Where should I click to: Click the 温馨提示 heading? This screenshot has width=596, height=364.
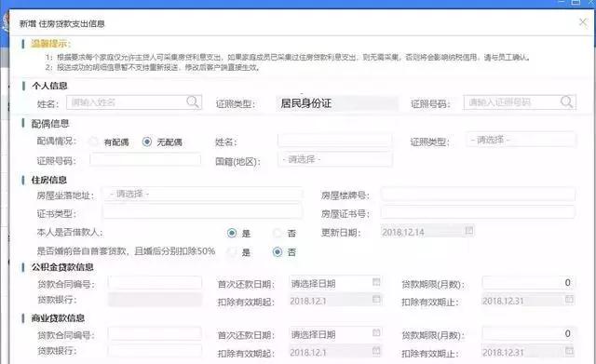click(x=51, y=44)
